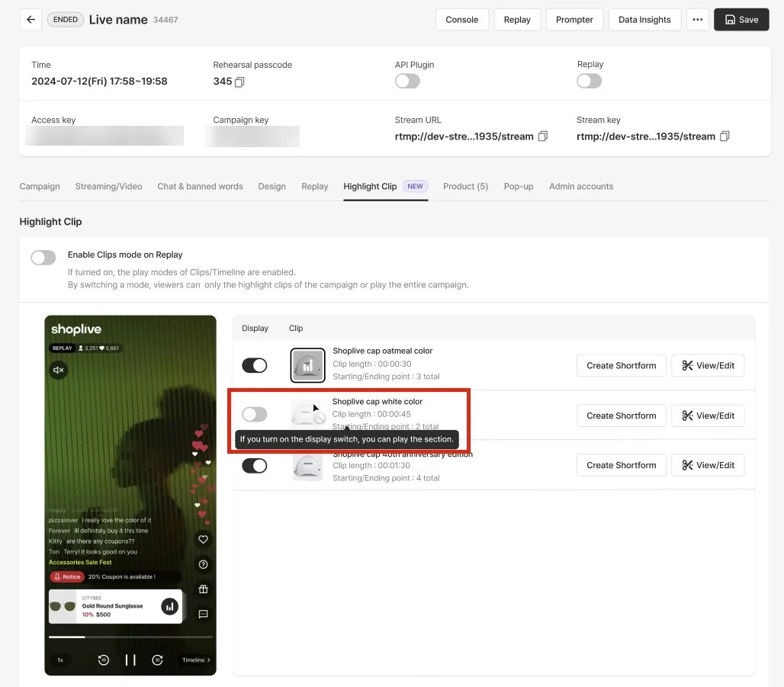
Task: Go back using the arrow button
Action: click(x=31, y=20)
